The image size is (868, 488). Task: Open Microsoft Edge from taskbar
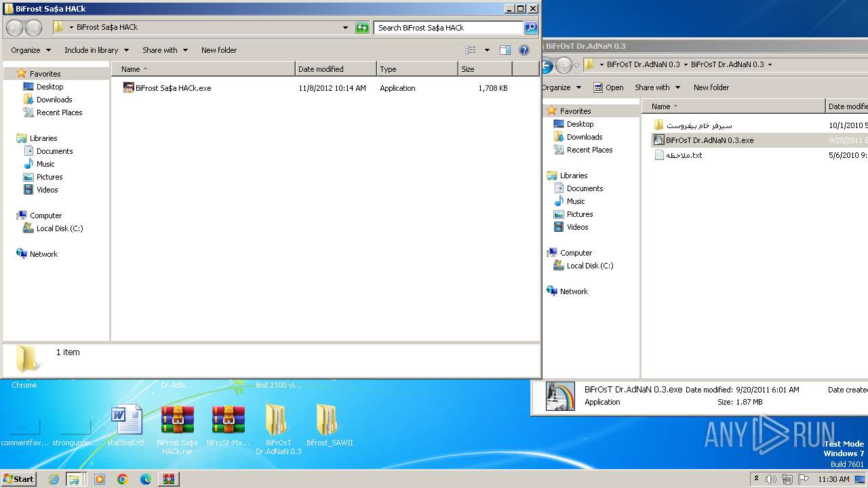click(146, 479)
